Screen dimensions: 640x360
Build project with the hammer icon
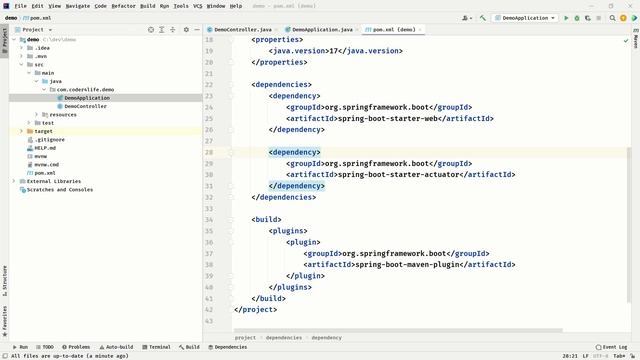point(483,18)
